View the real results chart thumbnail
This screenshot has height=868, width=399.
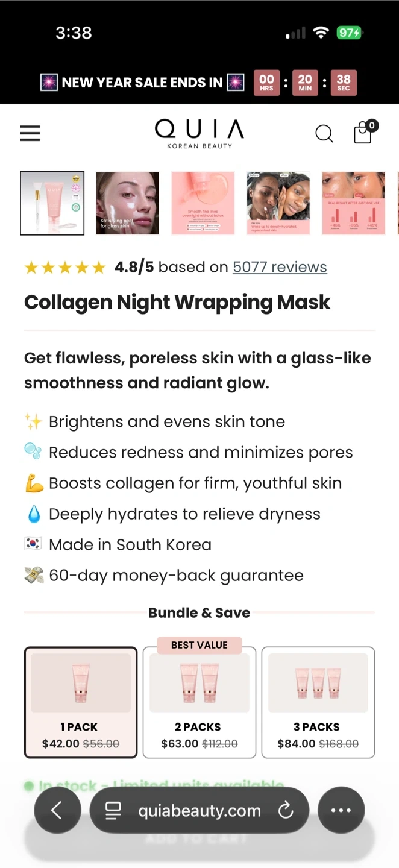click(354, 203)
